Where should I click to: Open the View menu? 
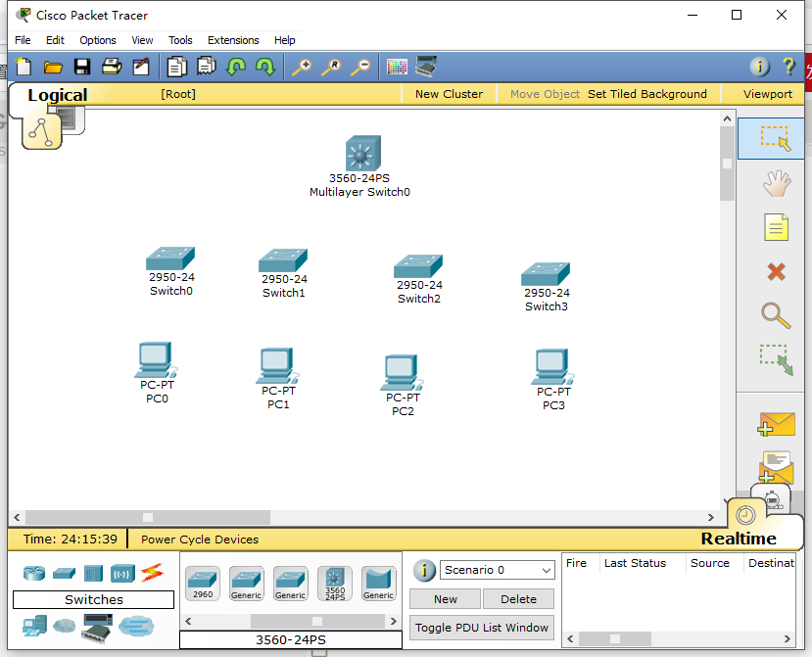(142, 40)
